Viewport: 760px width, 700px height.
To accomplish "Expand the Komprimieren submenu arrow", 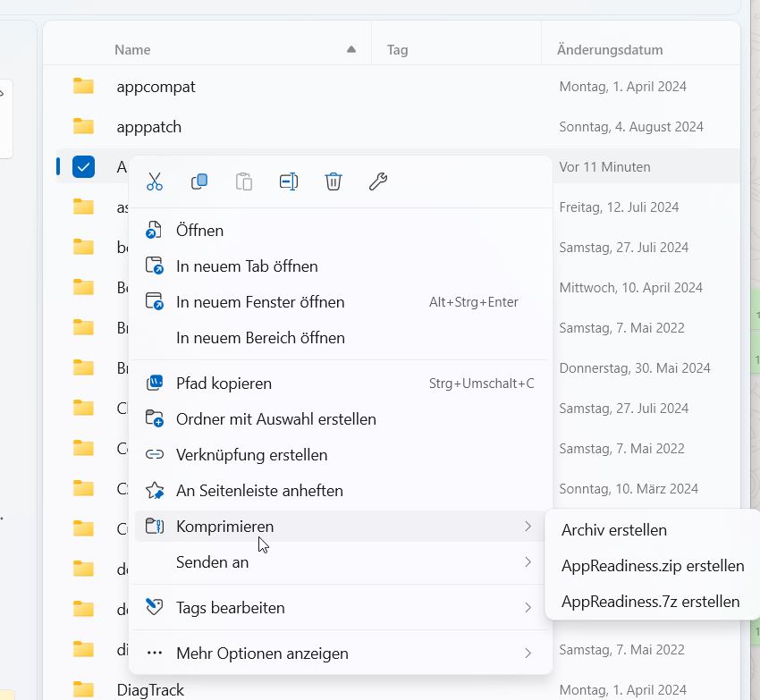I will click(x=528, y=526).
